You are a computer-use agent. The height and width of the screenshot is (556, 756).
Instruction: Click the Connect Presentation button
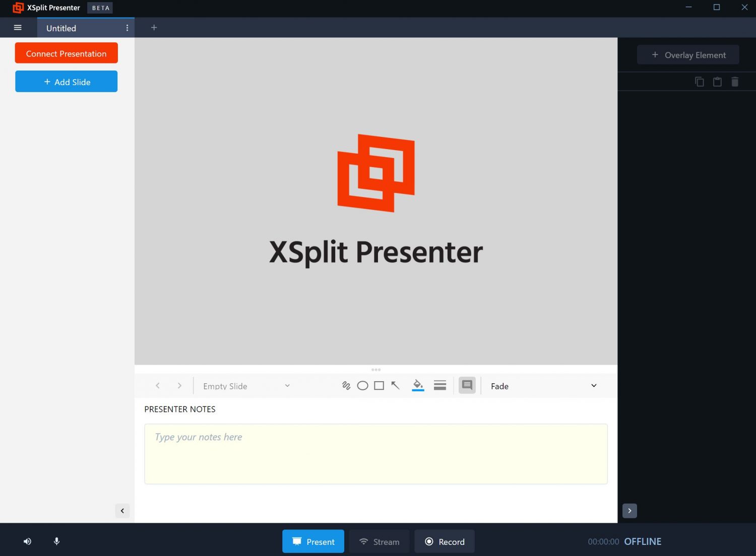point(67,53)
